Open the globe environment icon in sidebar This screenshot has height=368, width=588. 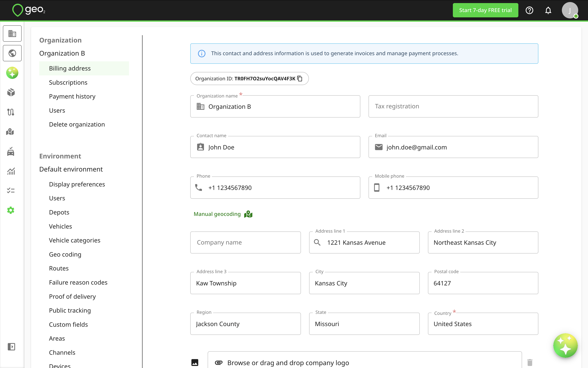click(12, 53)
